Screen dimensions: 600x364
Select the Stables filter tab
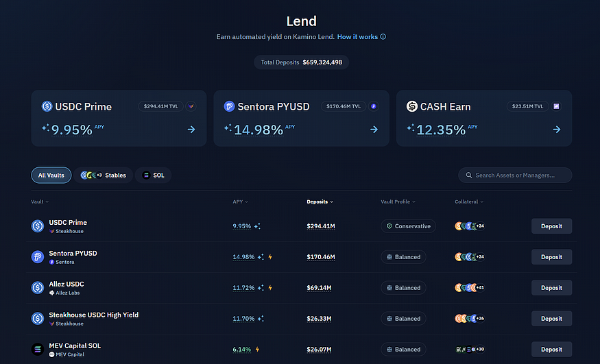104,175
